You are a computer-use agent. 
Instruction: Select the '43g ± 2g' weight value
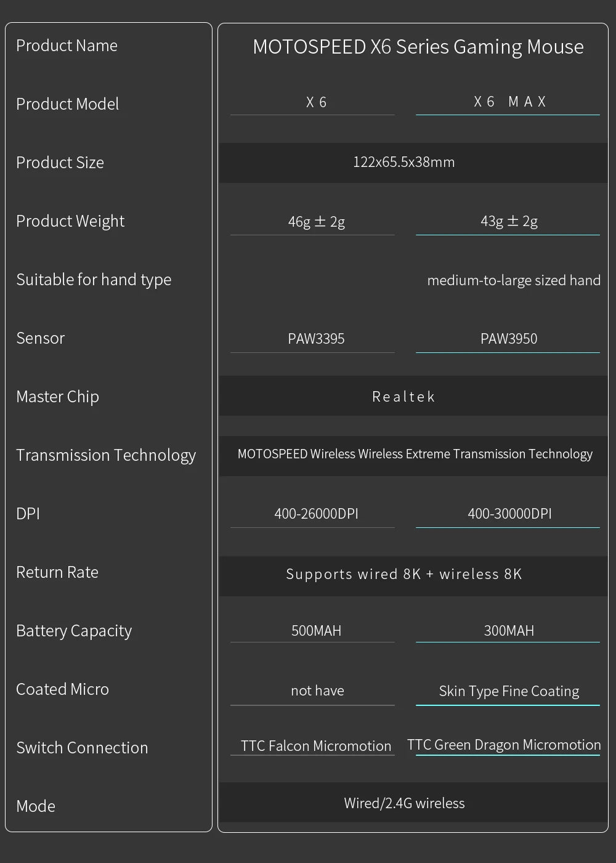coord(509,221)
